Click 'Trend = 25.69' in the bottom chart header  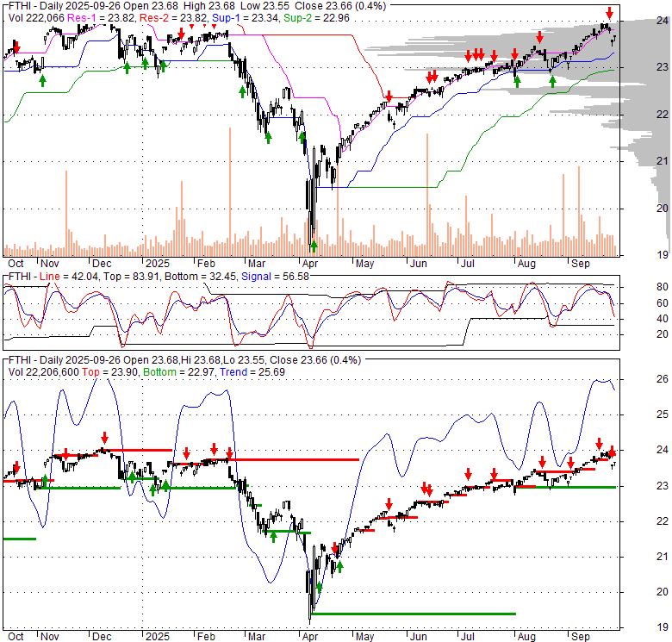click(x=252, y=372)
